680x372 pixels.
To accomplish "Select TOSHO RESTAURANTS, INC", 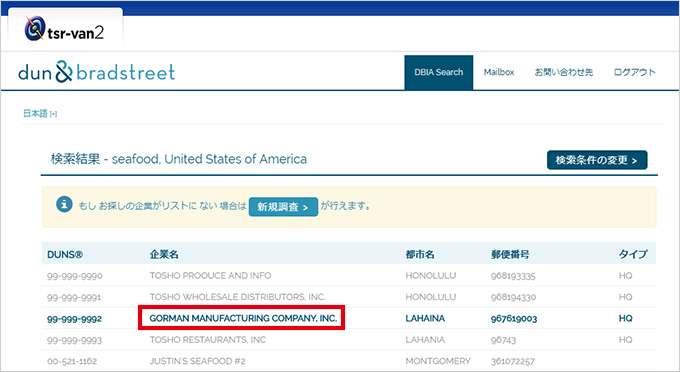I will pyautogui.click(x=208, y=339).
